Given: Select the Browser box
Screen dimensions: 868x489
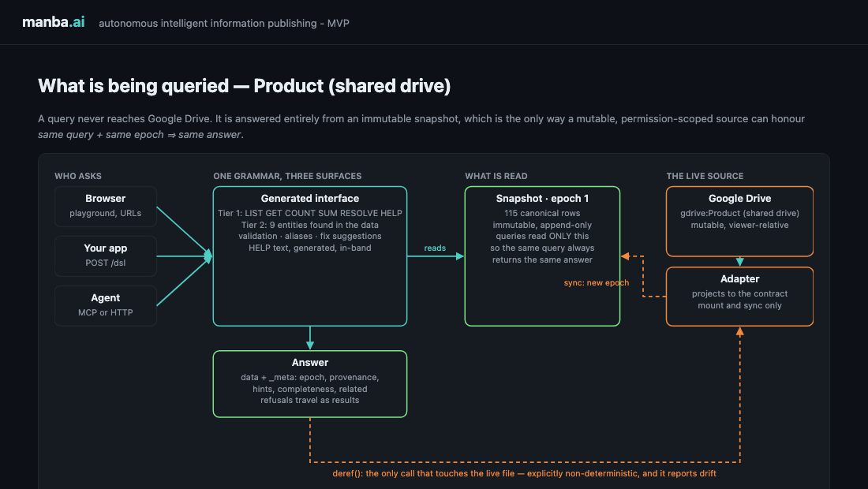Looking at the screenshot, I should tap(105, 207).
